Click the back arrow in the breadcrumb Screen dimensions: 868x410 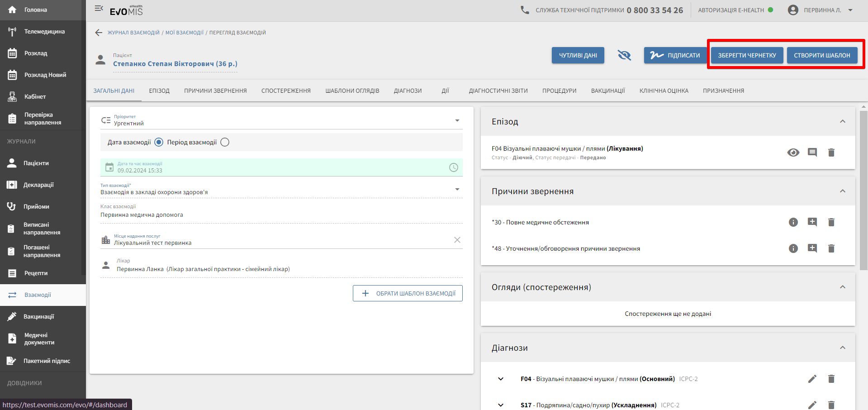tap(99, 33)
